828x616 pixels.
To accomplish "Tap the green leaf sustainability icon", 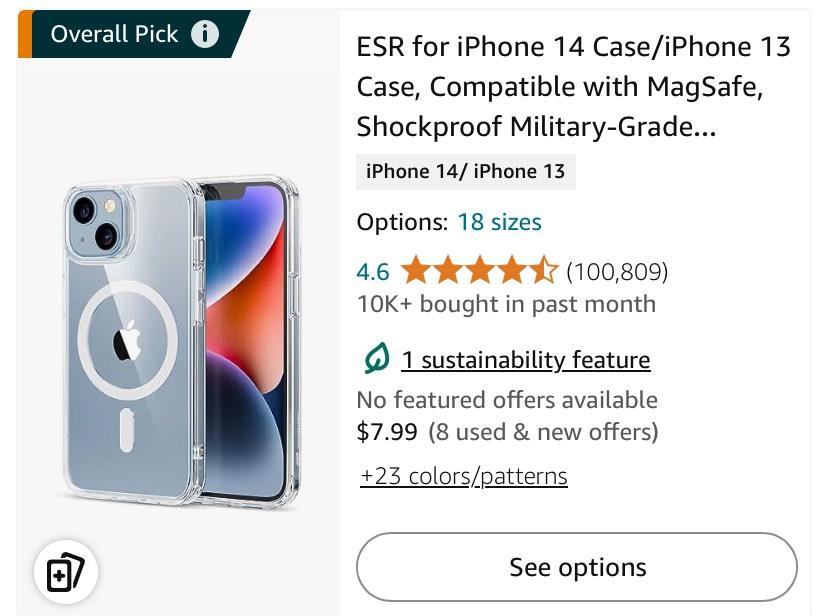I will [376, 359].
